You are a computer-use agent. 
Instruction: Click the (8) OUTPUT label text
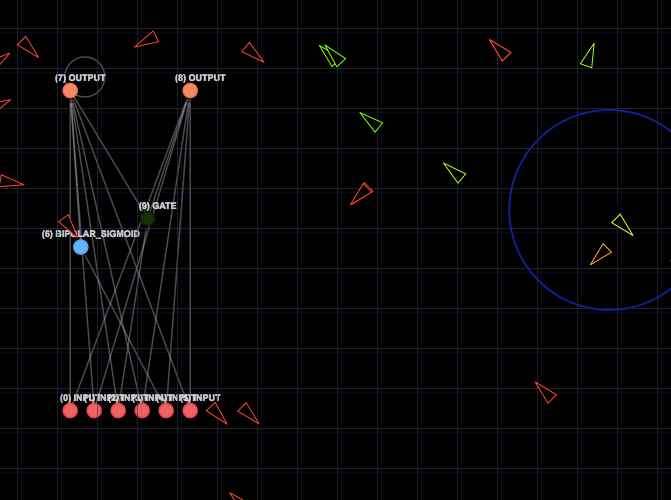coord(200,78)
